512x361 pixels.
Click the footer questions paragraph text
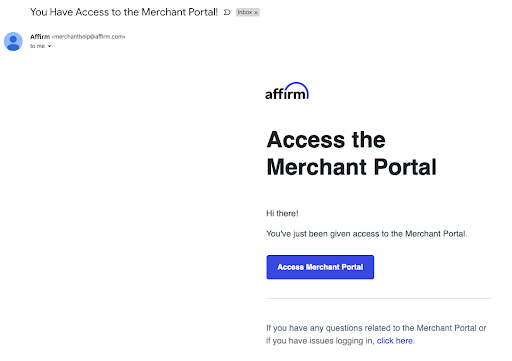pos(376,334)
